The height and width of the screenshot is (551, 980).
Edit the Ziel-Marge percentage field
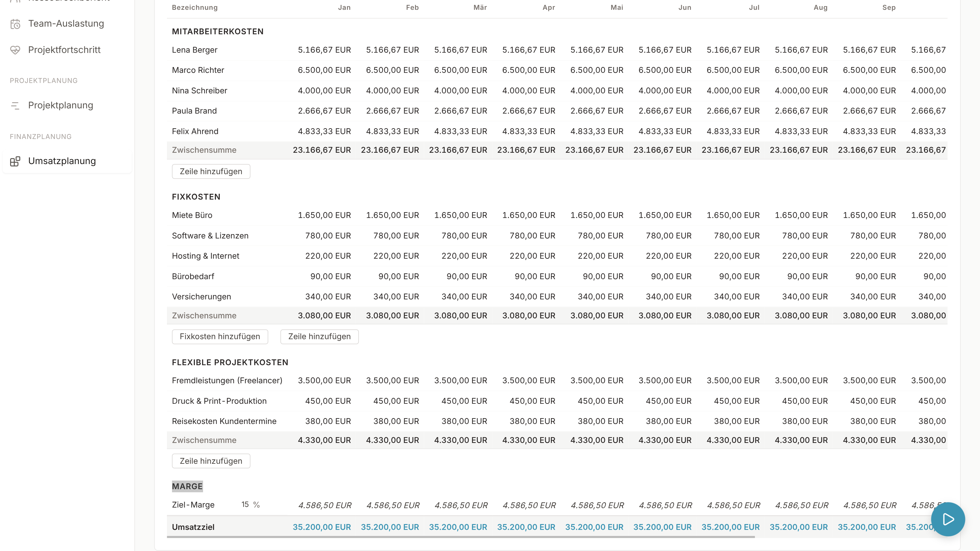point(245,504)
